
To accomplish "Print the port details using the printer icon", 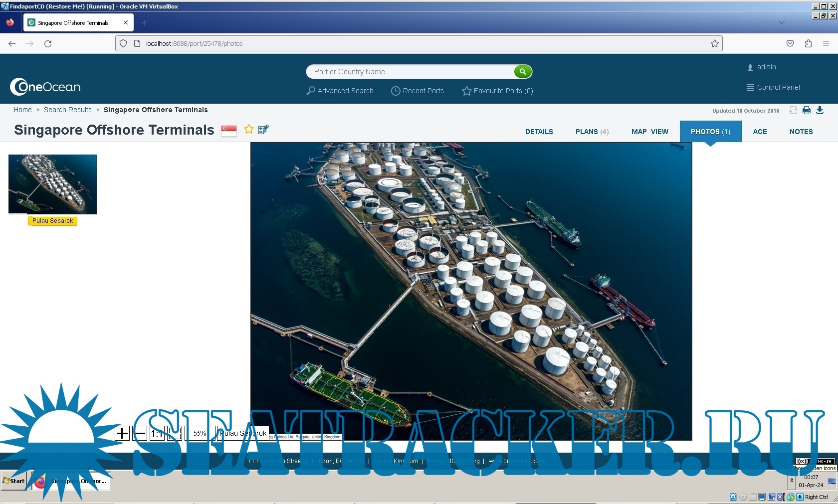I will [806, 111].
